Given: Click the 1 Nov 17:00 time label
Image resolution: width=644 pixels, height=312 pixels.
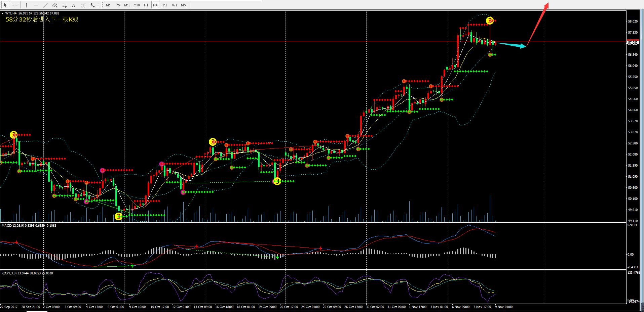Looking at the screenshot, I should (x=418, y=307).
